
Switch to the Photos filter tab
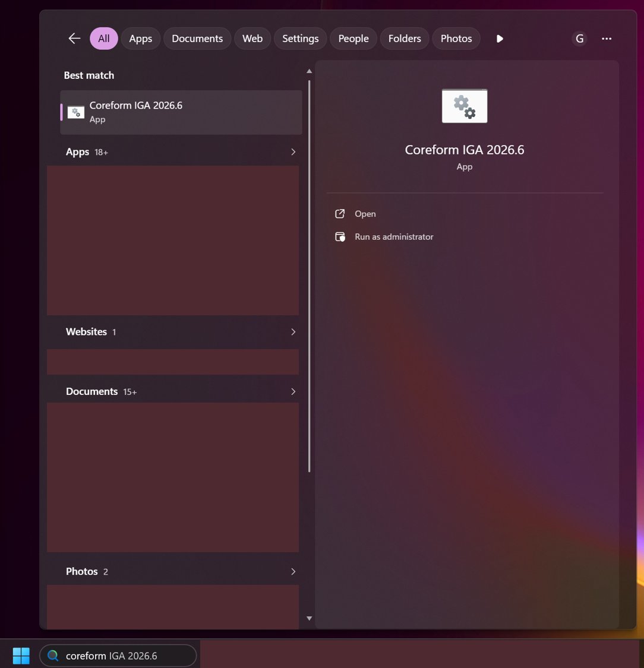(456, 39)
